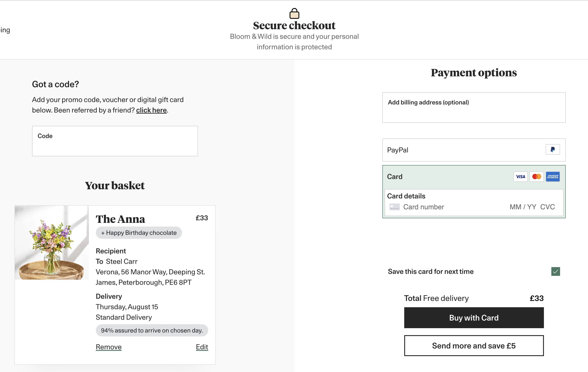Open The Anna bouquet thumbnail
588x372 pixels.
[x=52, y=242]
